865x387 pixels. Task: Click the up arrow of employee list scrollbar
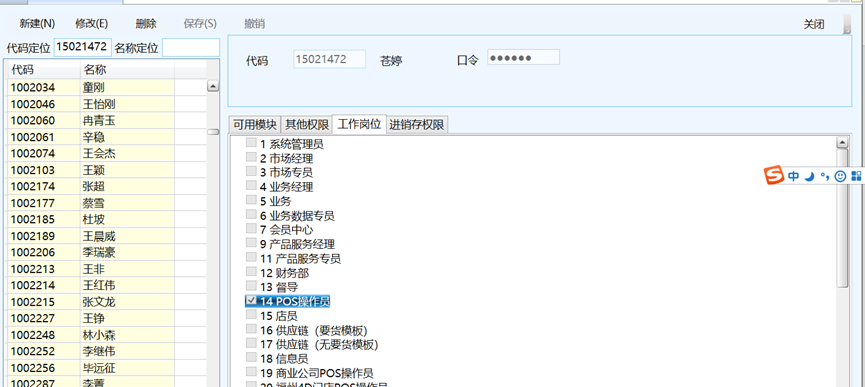[212, 87]
